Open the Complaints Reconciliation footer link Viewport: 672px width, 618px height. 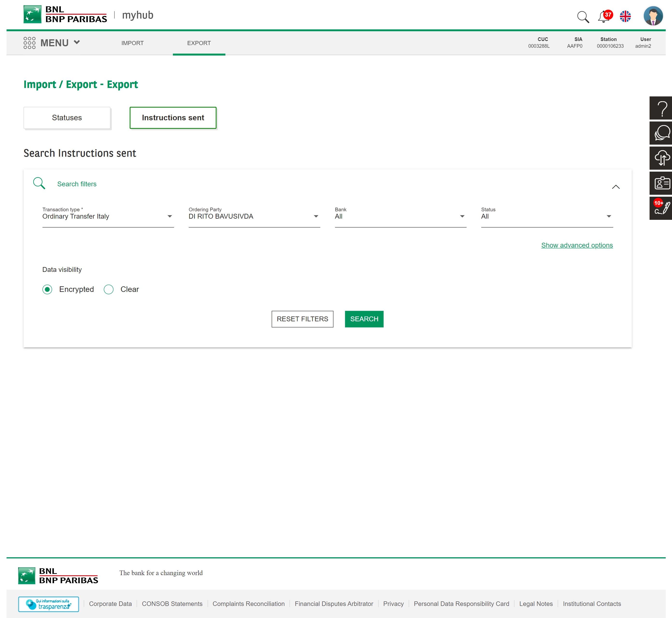pos(249,604)
